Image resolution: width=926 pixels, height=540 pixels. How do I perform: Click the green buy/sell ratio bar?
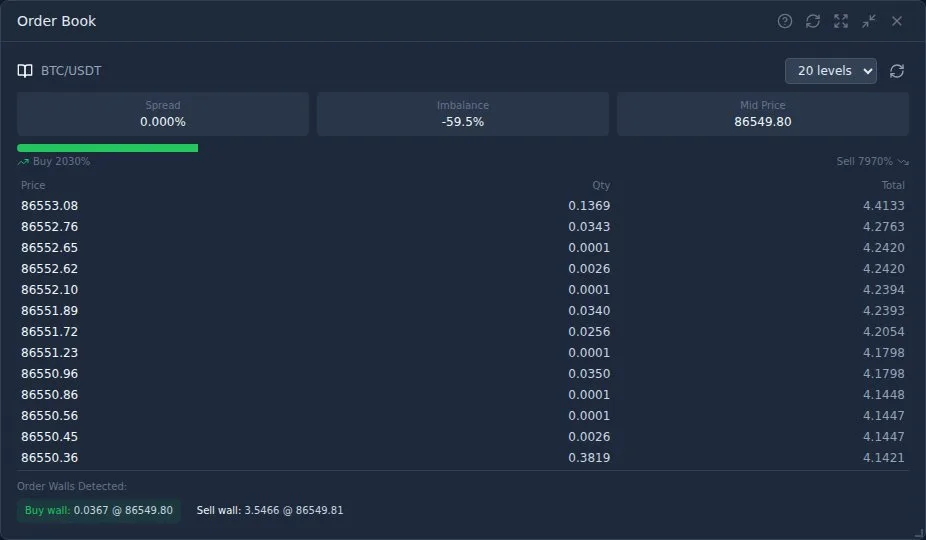107,148
